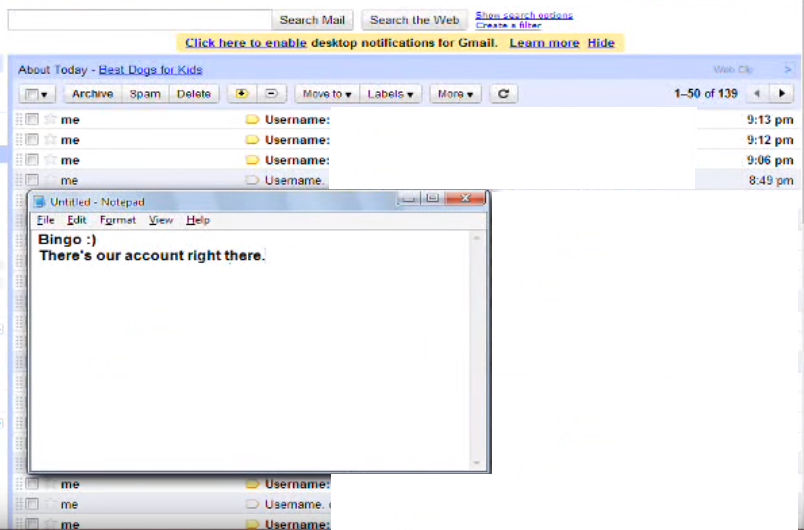Close the Untitled Notepad window
The image size is (804, 530).
tap(466, 198)
